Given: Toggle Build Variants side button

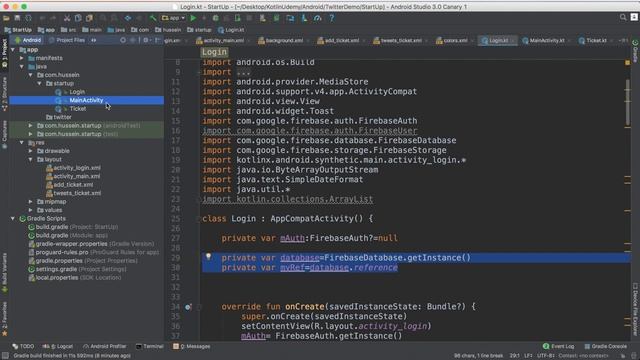Looking at the screenshot, I should (4, 273).
